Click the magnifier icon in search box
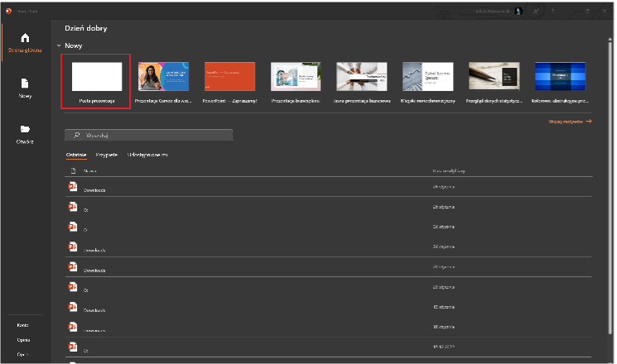This screenshot has width=617, height=364. coord(77,134)
